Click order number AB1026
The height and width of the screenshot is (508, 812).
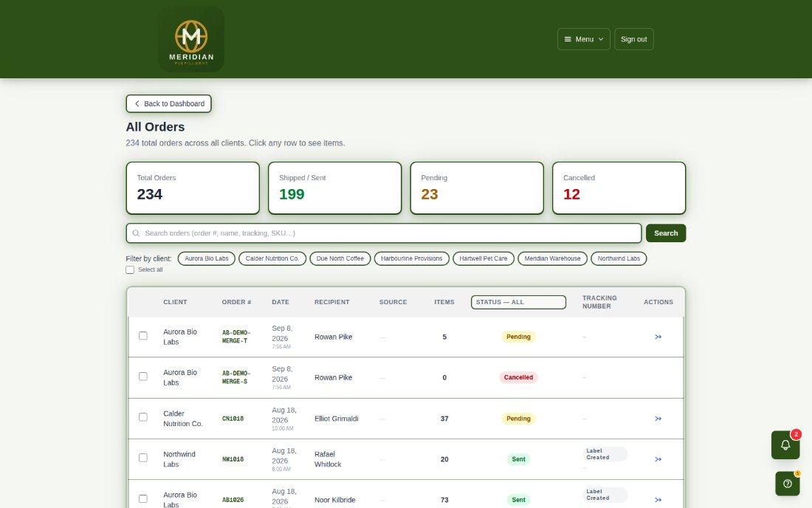[233, 500]
